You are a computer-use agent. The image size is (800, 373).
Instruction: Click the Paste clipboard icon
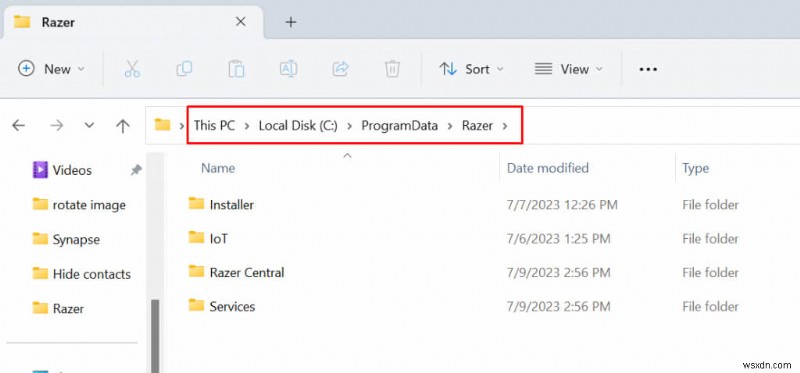pos(236,69)
